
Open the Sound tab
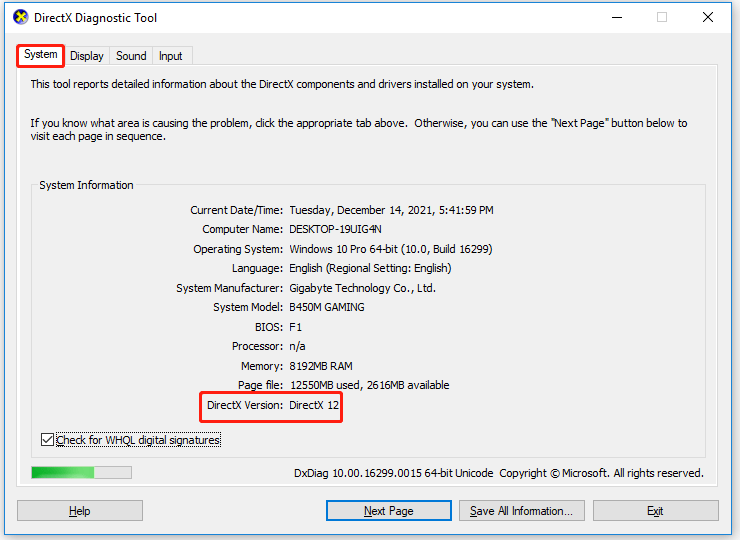(131, 56)
